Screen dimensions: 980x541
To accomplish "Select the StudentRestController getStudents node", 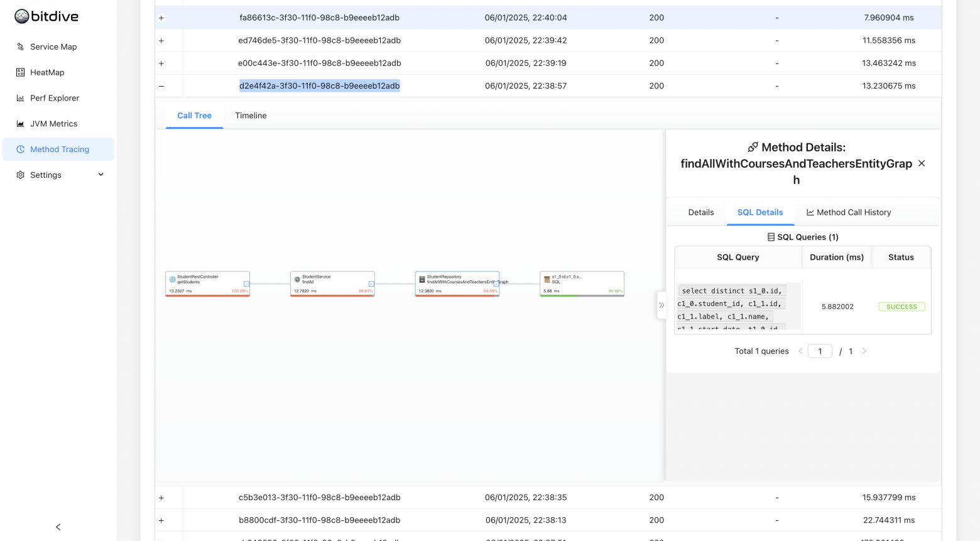I will point(207,284).
